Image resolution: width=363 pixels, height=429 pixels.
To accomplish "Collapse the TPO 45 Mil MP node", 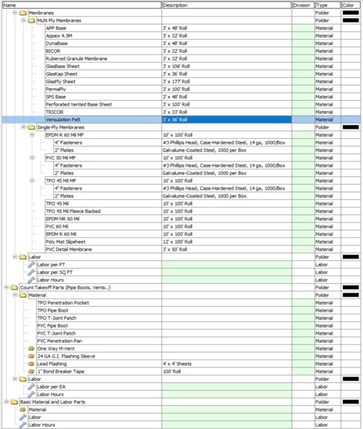I will (x=32, y=181).
